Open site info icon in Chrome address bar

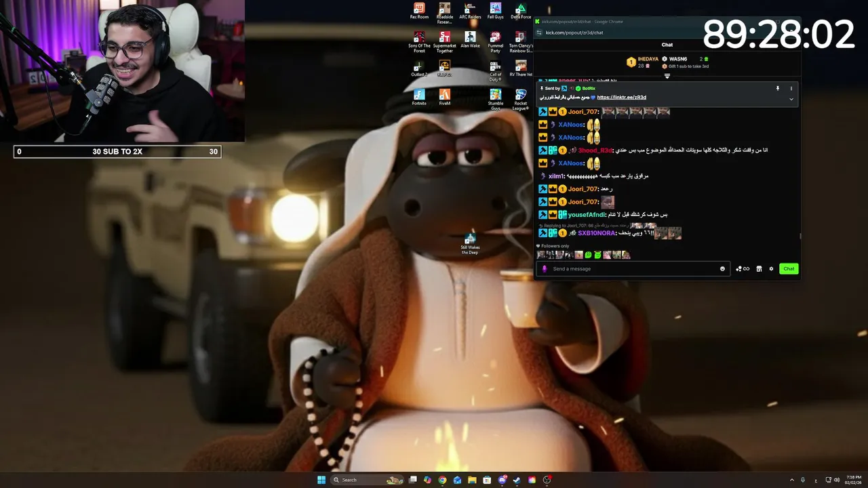[x=540, y=32]
